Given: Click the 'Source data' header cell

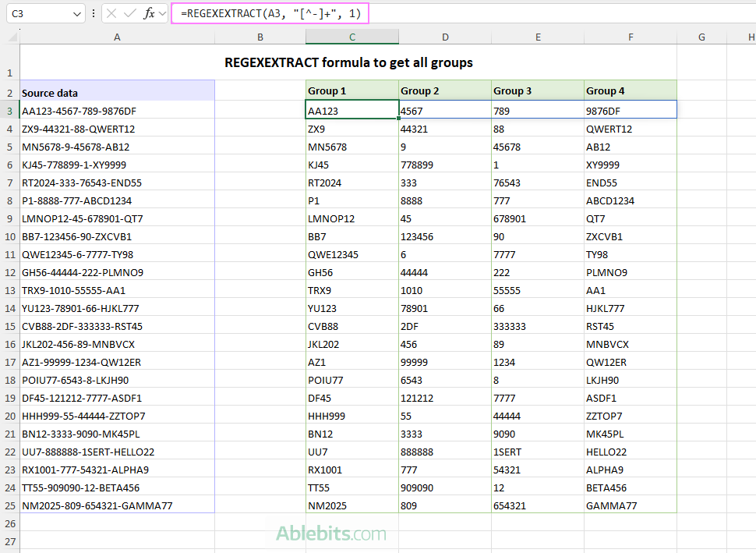Looking at the screenshot, I should point(117,90).
